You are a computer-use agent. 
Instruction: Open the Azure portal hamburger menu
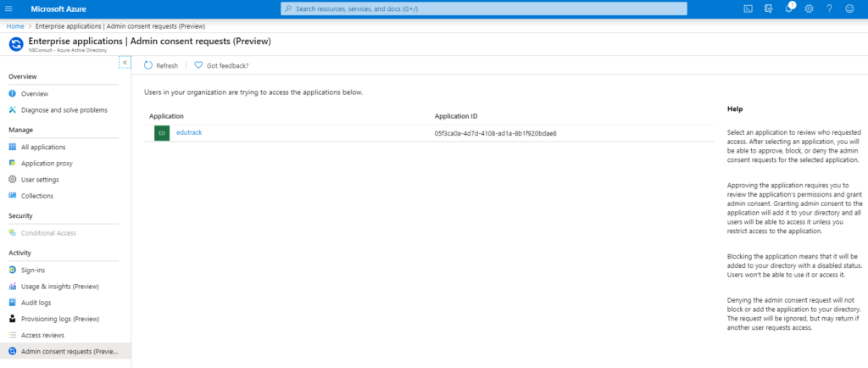point(8,8)
